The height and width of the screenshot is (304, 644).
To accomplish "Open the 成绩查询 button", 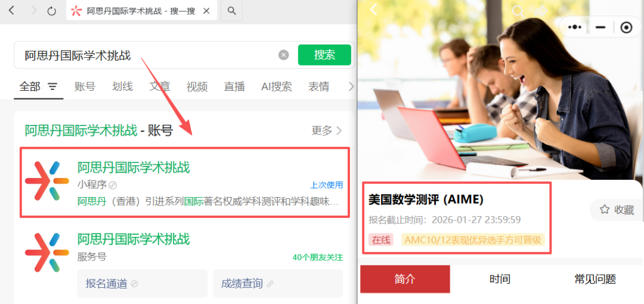I will tap(278, 284).
